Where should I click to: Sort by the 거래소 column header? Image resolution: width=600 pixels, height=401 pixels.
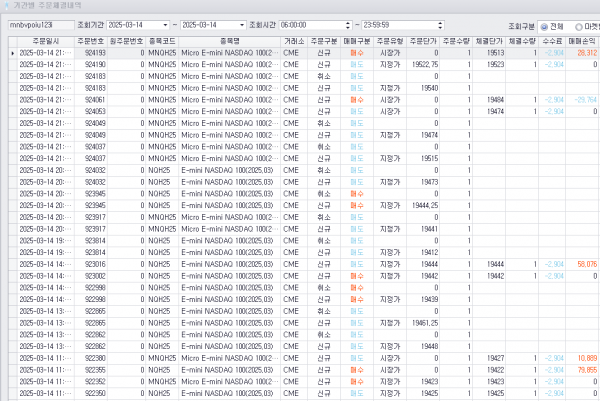(294, 41)
